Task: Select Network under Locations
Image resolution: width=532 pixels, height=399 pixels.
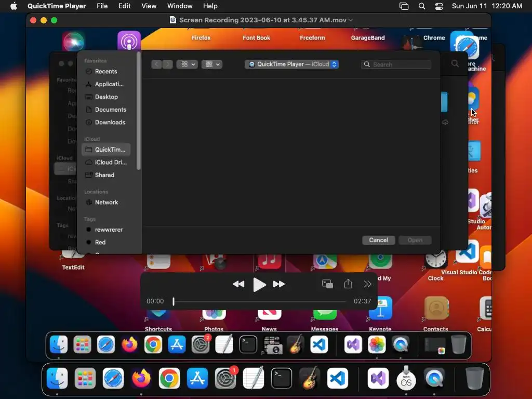Action: (x=106, y=202)
